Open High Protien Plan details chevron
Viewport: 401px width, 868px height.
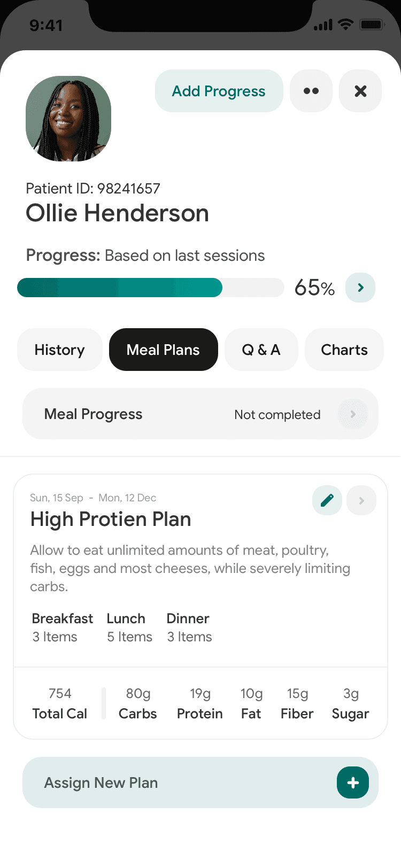(361, 500)
